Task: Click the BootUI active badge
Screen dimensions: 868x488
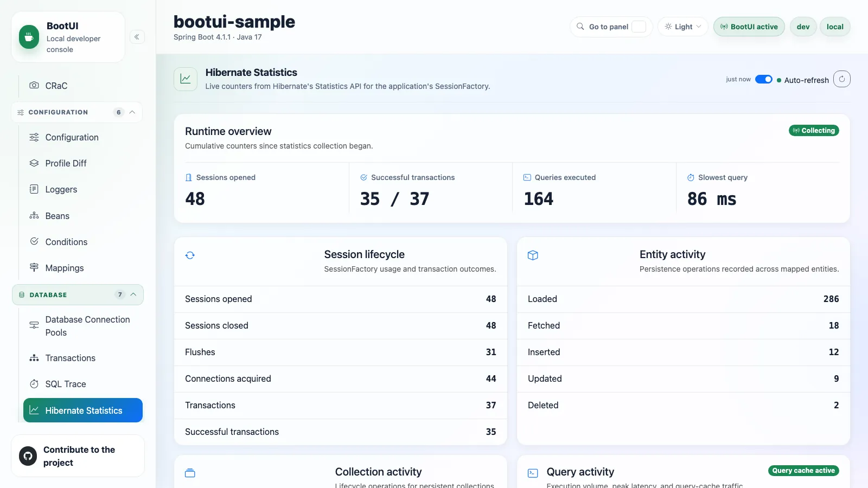Action: point(749,27)
